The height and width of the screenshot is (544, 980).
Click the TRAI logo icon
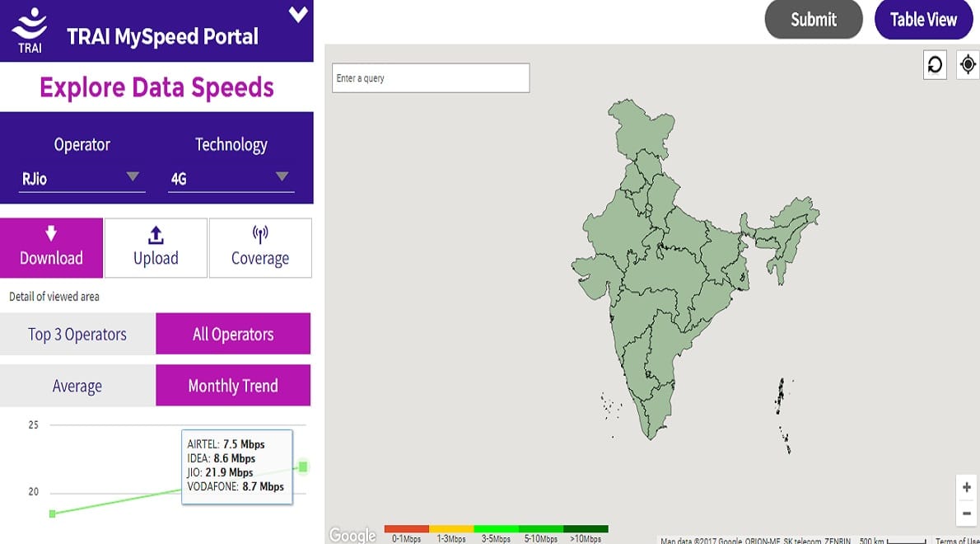pyautogui.click(x=30, y=30)
